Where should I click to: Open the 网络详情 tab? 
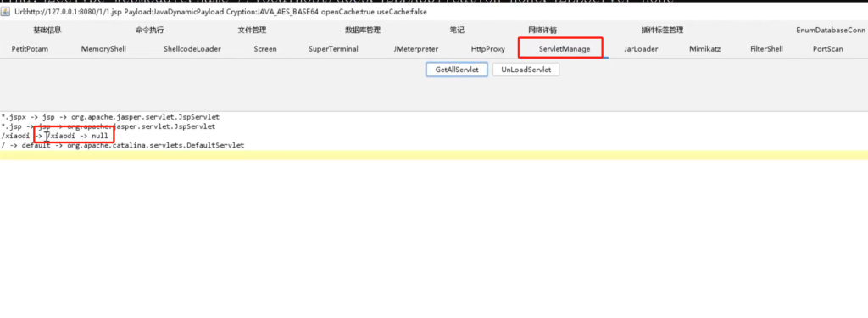542,31
